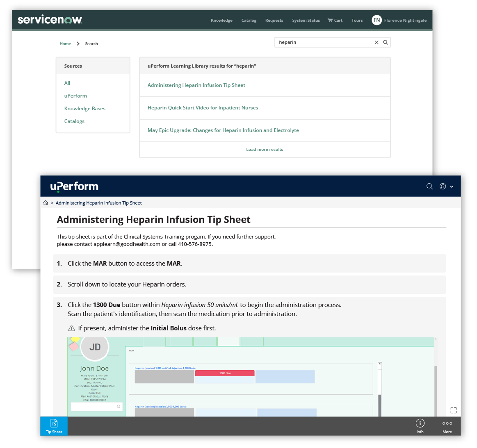Click the uPerform breadcrumb Administering Heparin Infusion link
Screen dimensions: 477x448
pyautogui.click(x=98, y=203)
